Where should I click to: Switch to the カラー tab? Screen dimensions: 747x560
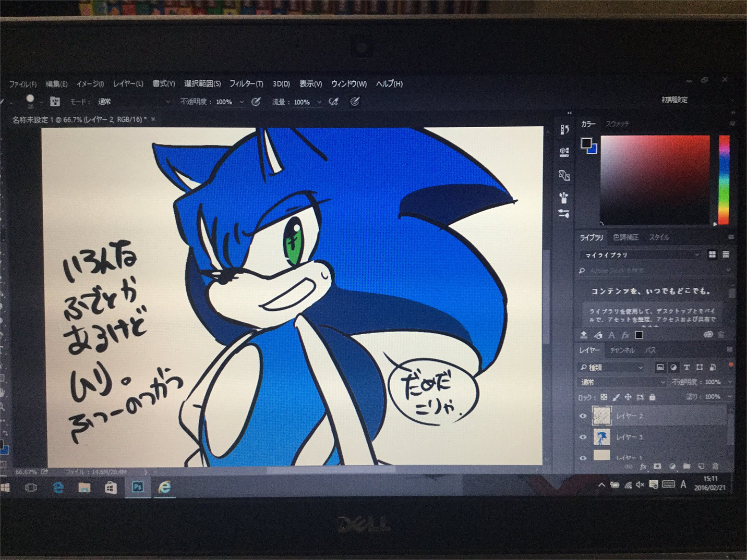tap(588, 124)
